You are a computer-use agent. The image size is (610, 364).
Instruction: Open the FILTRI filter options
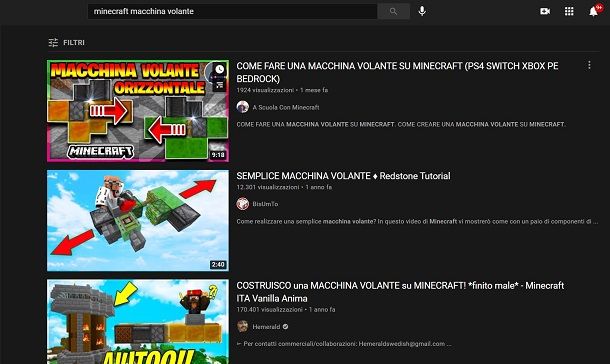point(66,42)
